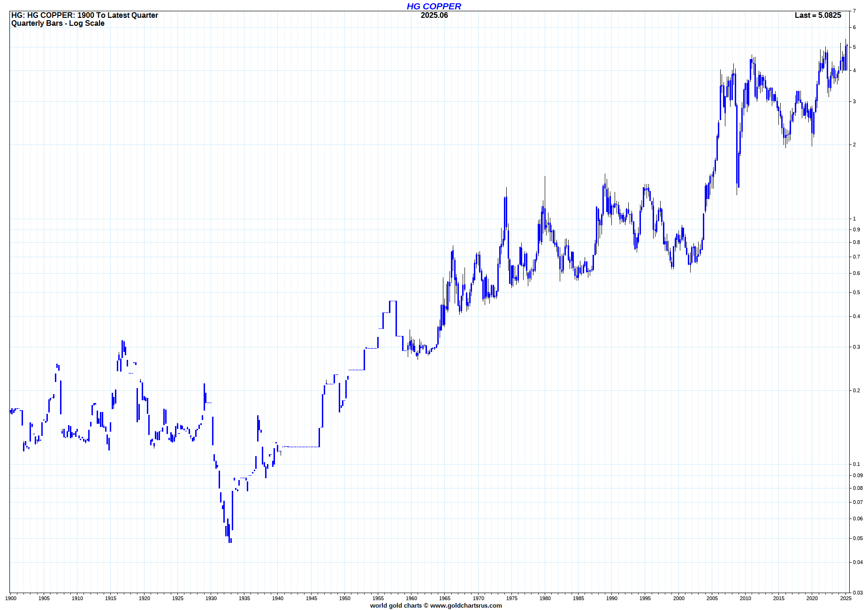Click the 0.07 price axis label
The width and height of the screenshot is (868, 610).
[x=858, y=502]
